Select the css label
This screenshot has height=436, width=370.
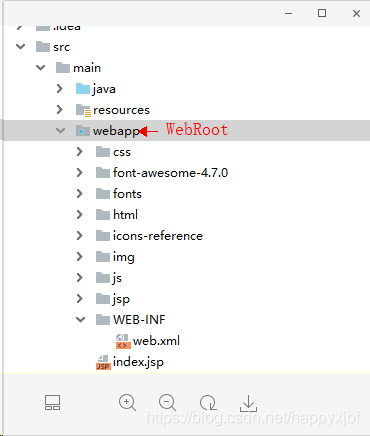[122, 152]
